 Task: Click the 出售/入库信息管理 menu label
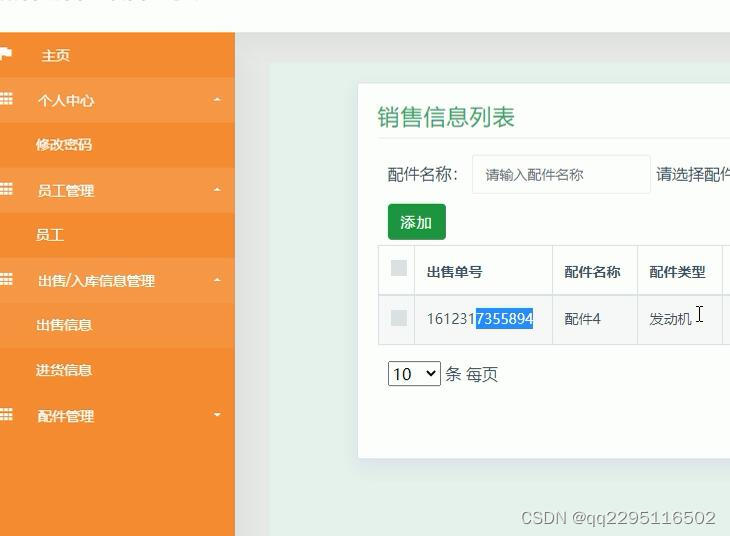96,281
